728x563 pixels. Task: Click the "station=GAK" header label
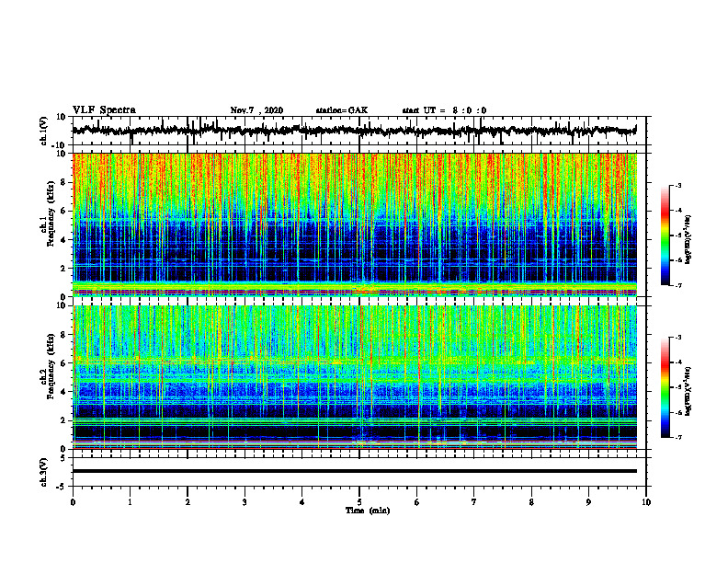342,110
